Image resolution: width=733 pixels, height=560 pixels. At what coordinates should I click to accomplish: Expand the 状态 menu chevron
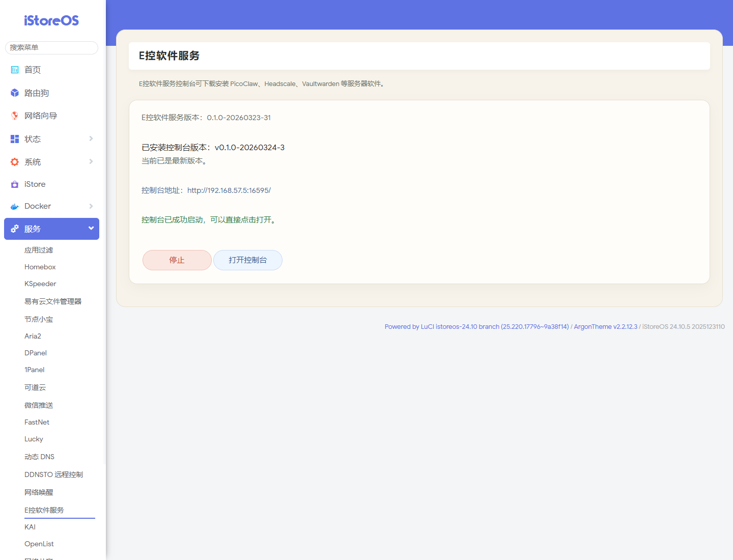91,138
